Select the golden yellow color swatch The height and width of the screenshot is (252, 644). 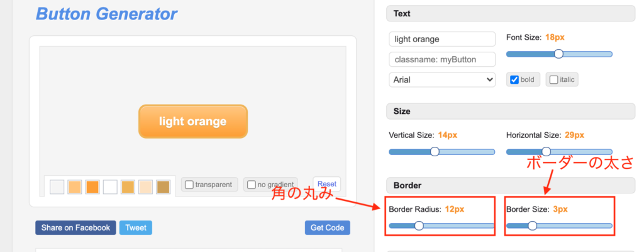pos(128,186)
